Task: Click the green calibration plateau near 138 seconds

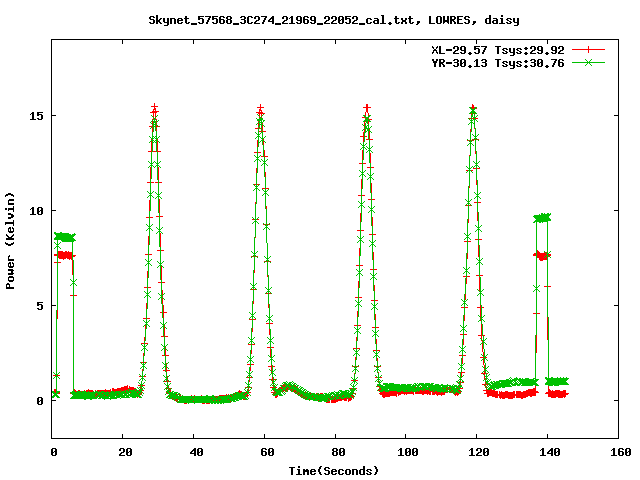Action: pos(542,218)
